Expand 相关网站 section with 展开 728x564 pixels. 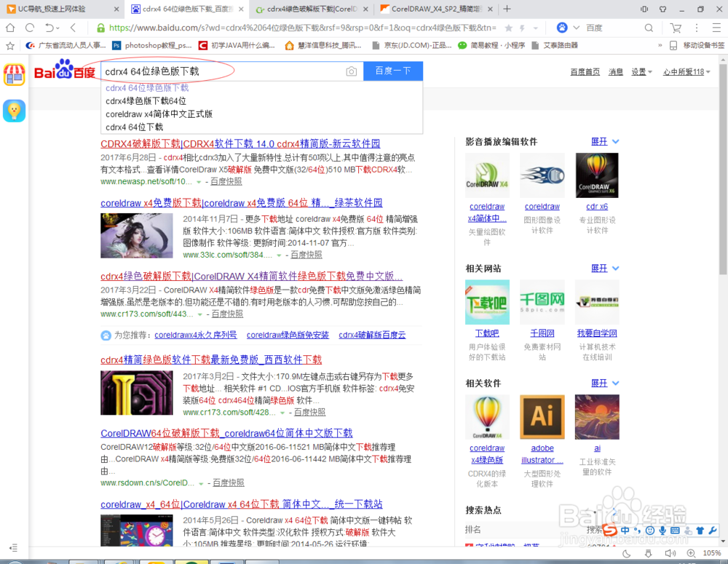pos(604,269)
